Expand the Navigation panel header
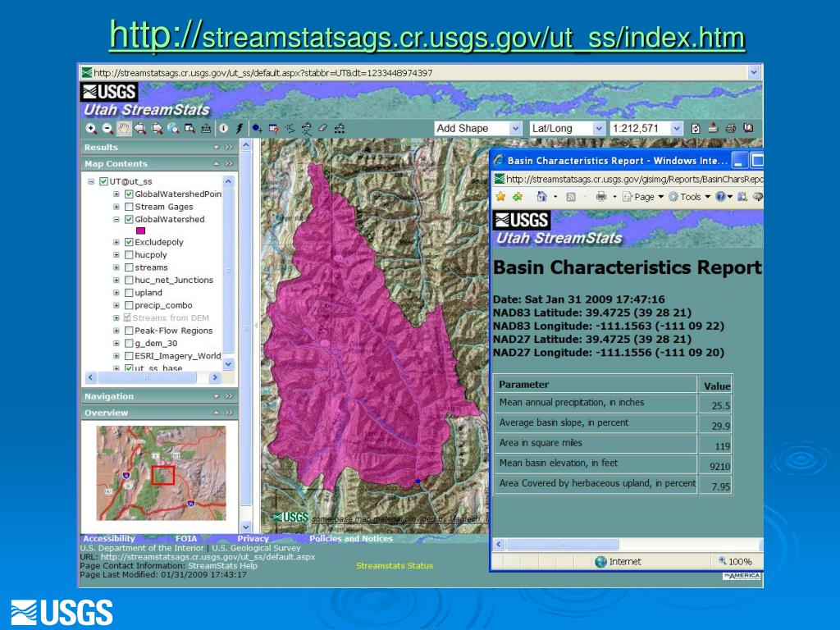This screenshot has height=630, width=840. tap(158, 396)
